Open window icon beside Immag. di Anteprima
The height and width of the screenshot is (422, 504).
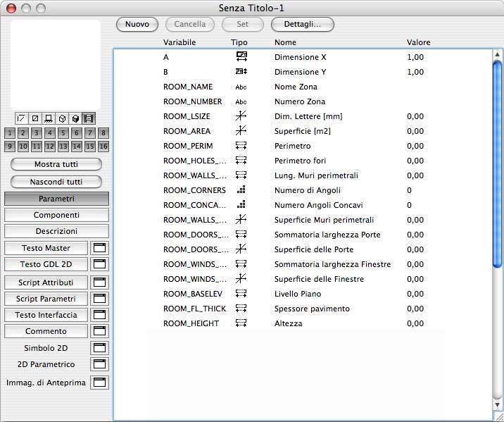pyautogui.click(x=100, y=383)
